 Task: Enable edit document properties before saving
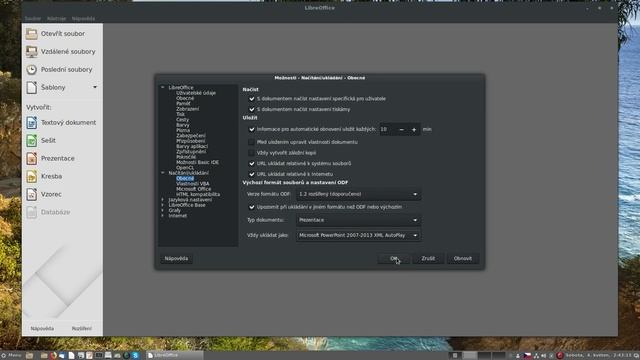(251, 142)
